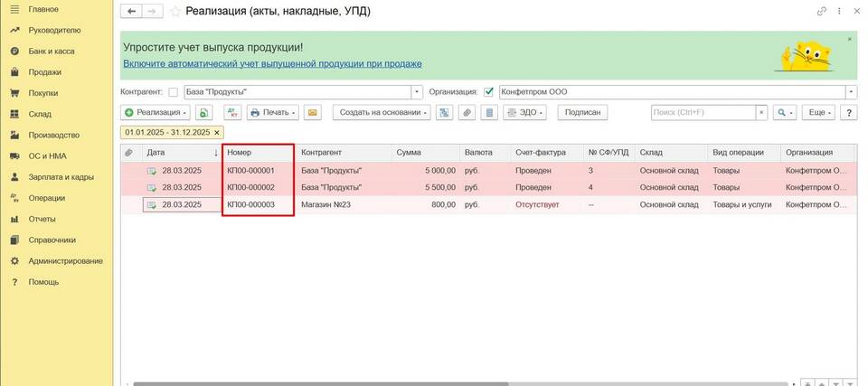Image resolution: width=868 pixels, height=386 pixels.
Task: Close the green promotion banner
Action: click(x=849, y=40)
